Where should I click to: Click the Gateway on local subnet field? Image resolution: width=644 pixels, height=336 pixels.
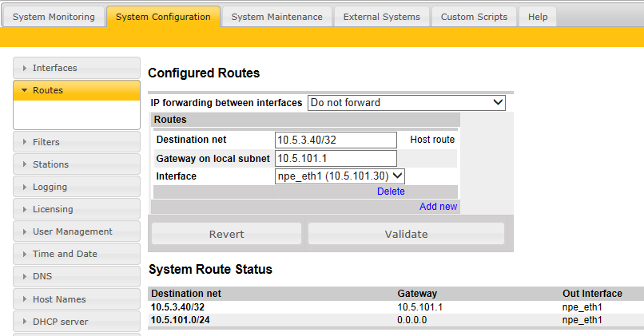tap(336, 158)
